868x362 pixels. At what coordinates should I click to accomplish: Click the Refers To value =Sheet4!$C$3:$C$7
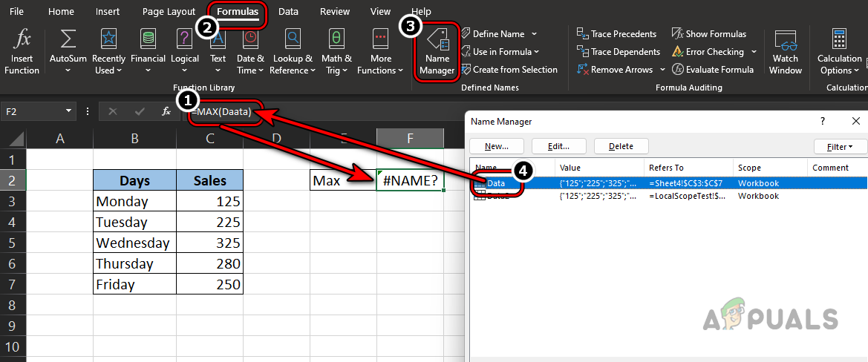click(687, 183)
